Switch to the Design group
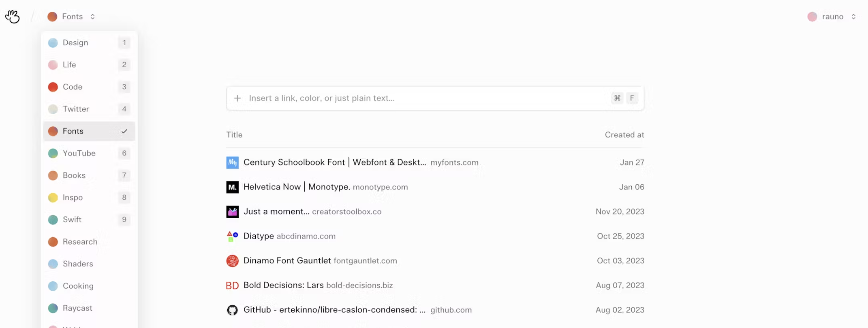The width and height of the screenshot is (868, 328). pos(75,43)
